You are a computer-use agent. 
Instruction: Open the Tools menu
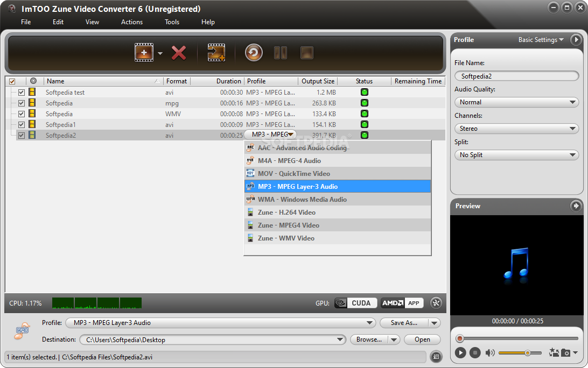(x=172, y=22)
